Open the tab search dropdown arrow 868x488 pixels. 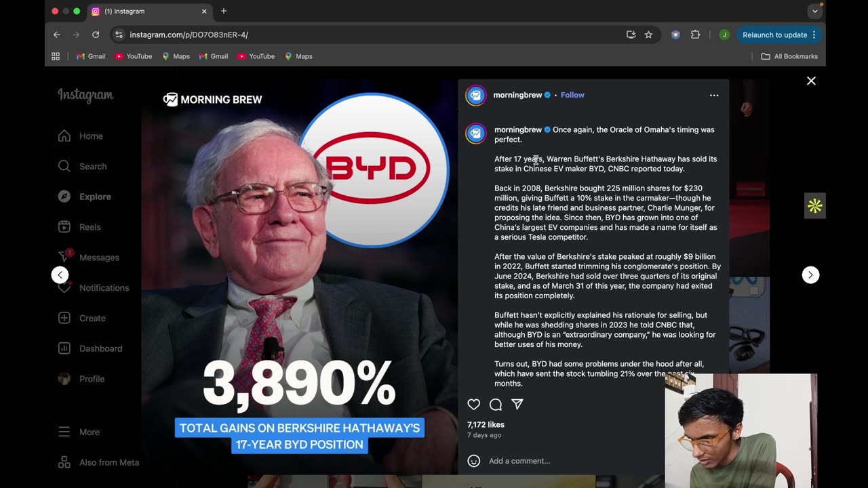coord(815,12)
